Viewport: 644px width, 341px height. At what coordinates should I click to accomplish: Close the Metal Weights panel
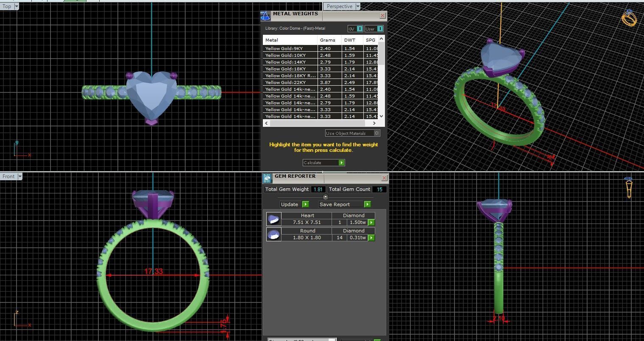[382, 16]
